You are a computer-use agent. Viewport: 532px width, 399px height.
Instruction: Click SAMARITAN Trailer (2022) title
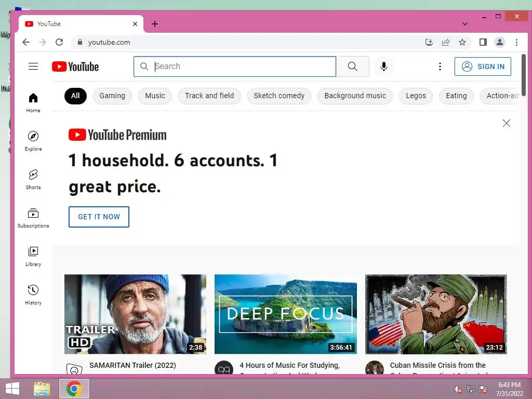click(132, 365)
